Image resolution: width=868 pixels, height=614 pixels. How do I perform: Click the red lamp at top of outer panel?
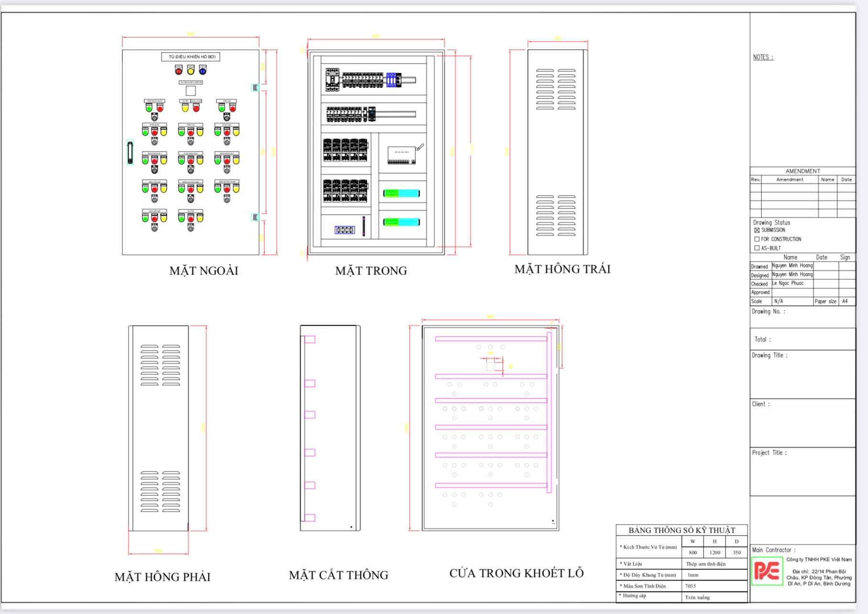179,71
